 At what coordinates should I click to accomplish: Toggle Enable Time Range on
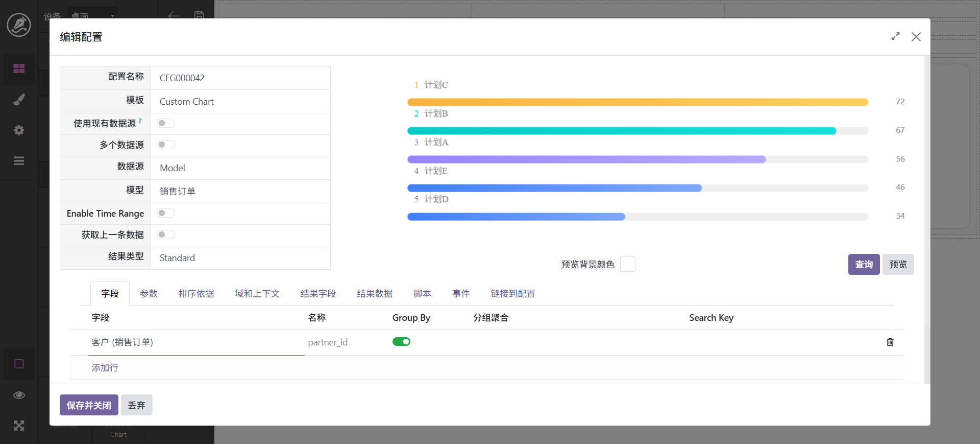coord(166,213)
